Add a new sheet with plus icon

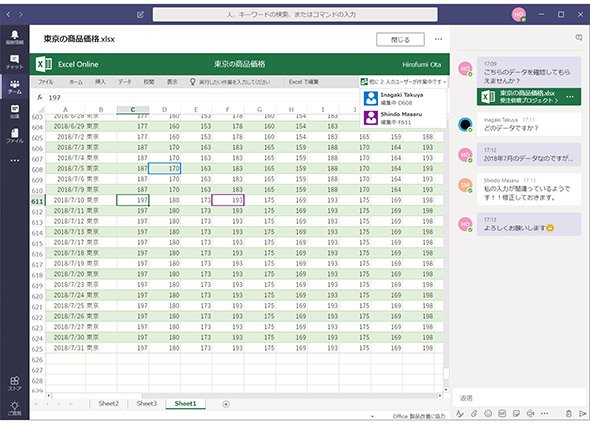[226, 404]
